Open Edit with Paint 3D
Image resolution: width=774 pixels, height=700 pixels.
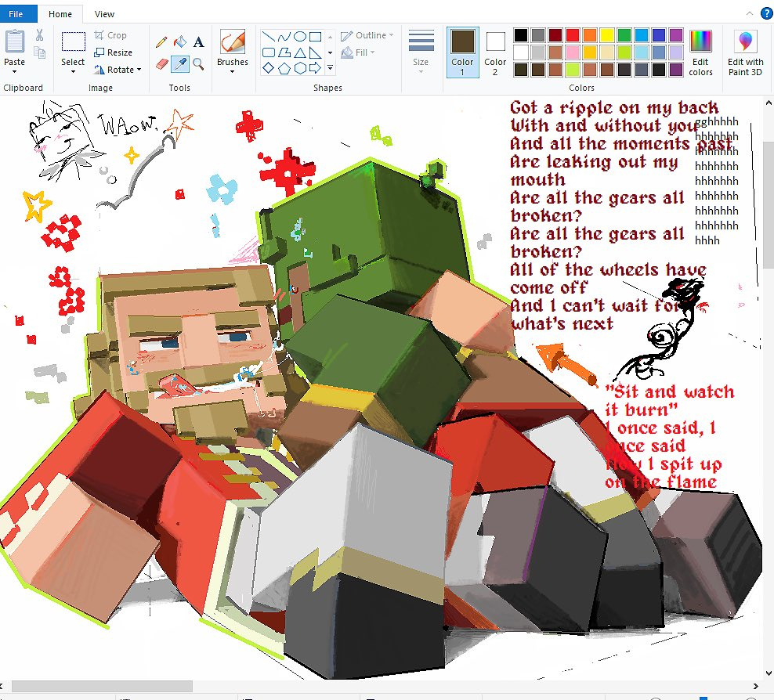745,52
